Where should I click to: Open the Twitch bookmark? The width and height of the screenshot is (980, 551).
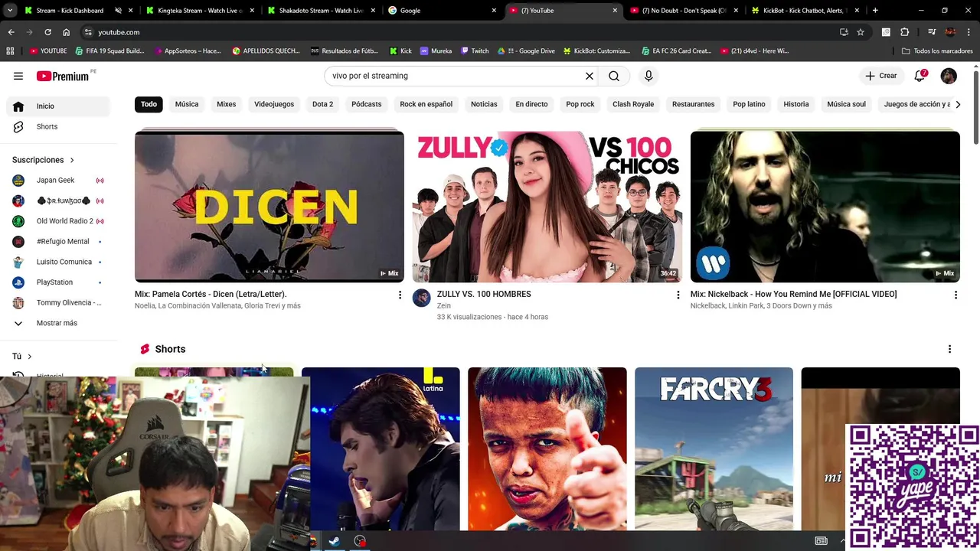click(x=475, y=51)
